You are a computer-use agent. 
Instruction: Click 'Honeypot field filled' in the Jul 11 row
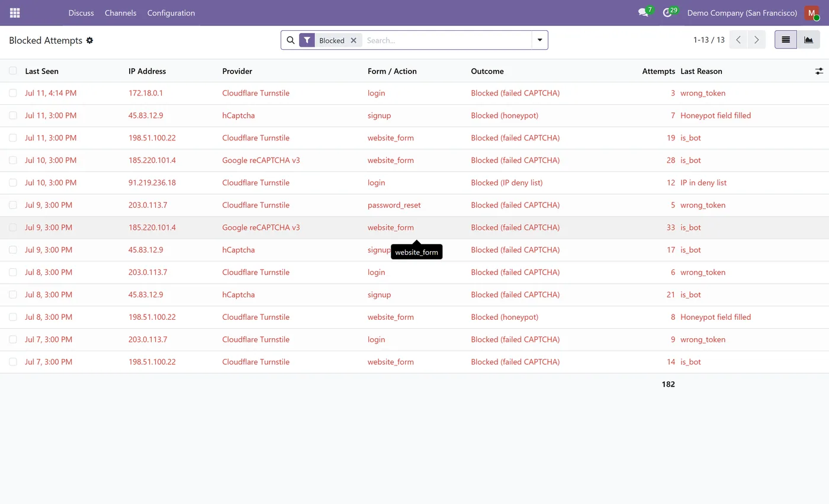(x=715, y=115)
